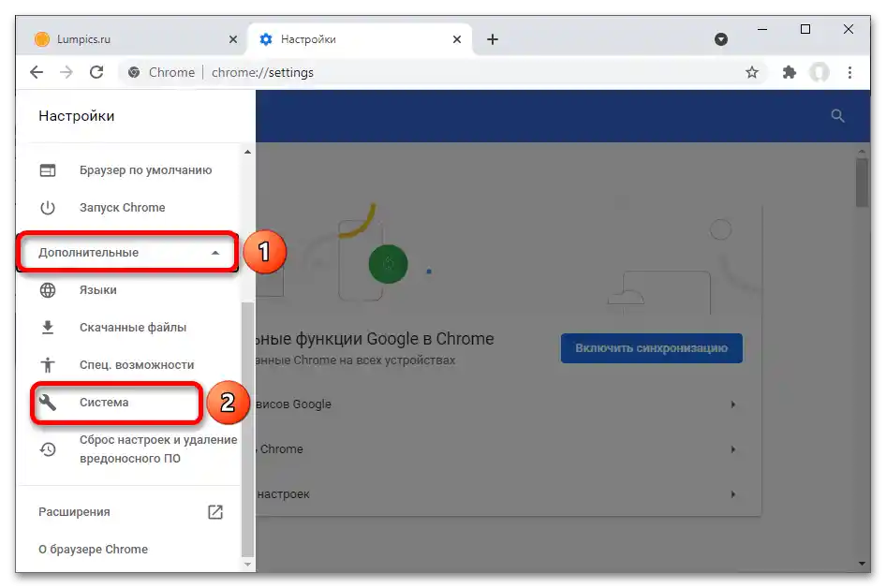The image size is (886, 588).
Task: Click the Настройки sidebar heading
Action: coord(76,116)
